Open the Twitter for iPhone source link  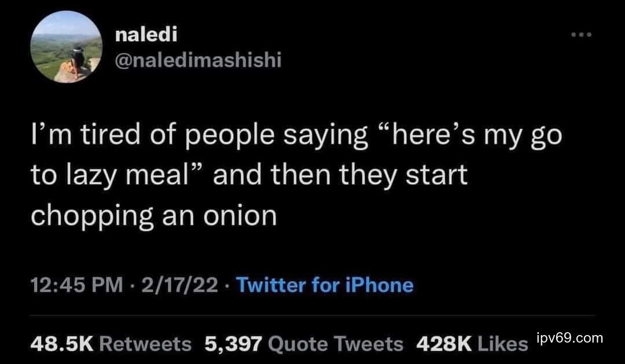click(325, 285)
